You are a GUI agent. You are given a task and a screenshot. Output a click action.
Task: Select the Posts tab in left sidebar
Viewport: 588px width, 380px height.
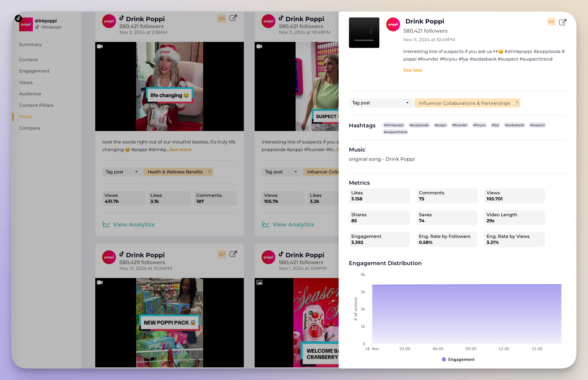pyautogui.click(x=26, y=116)
